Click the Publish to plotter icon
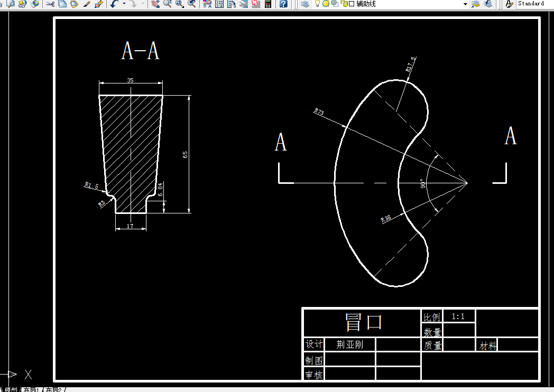Image resolution: width=554 pixels, height=392 pixels. click(x=23, y=4)
